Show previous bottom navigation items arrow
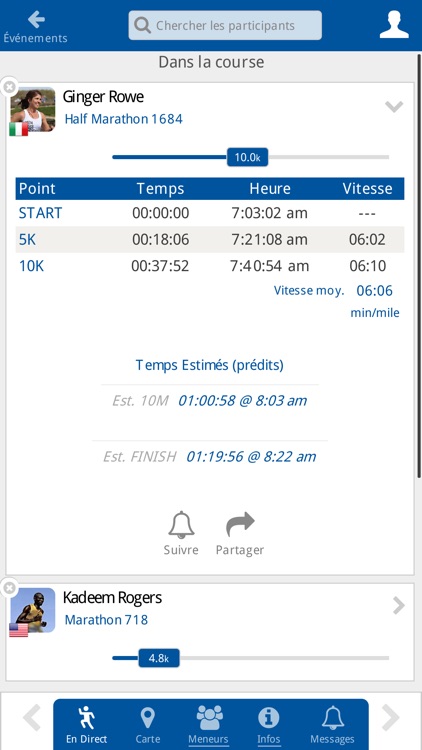The width and height of the screenshot is (422, 750). coord(32,718)
